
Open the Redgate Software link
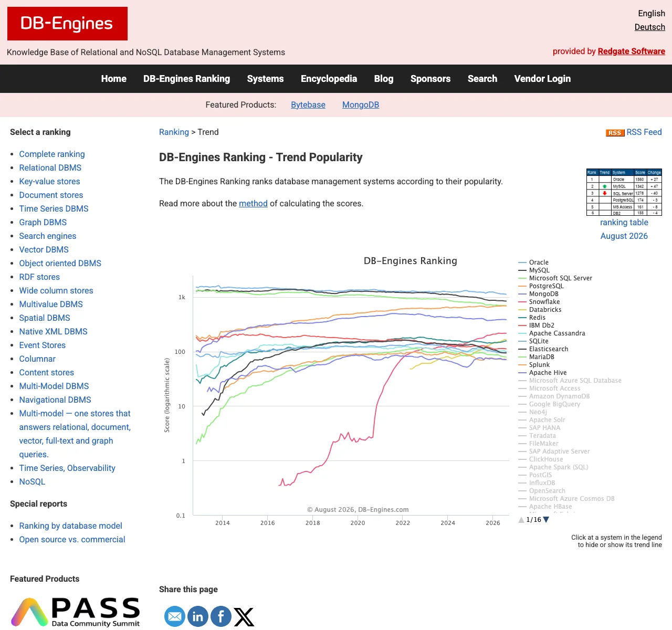click(x=632, y=51)
